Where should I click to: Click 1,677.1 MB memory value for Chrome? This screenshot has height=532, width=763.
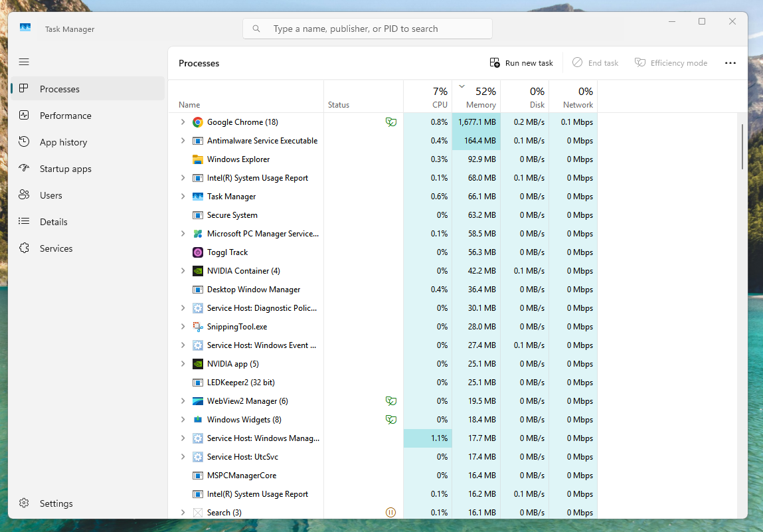(x=476, y=122)
